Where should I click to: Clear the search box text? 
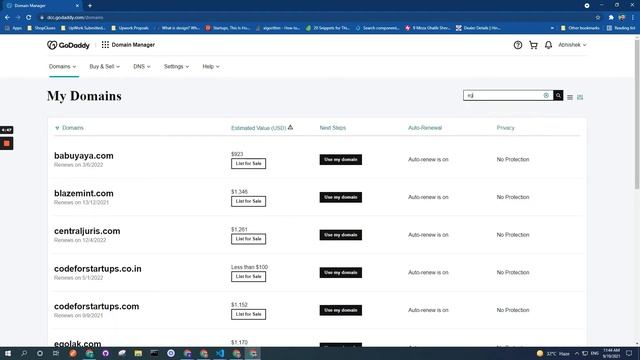point(546,96)
